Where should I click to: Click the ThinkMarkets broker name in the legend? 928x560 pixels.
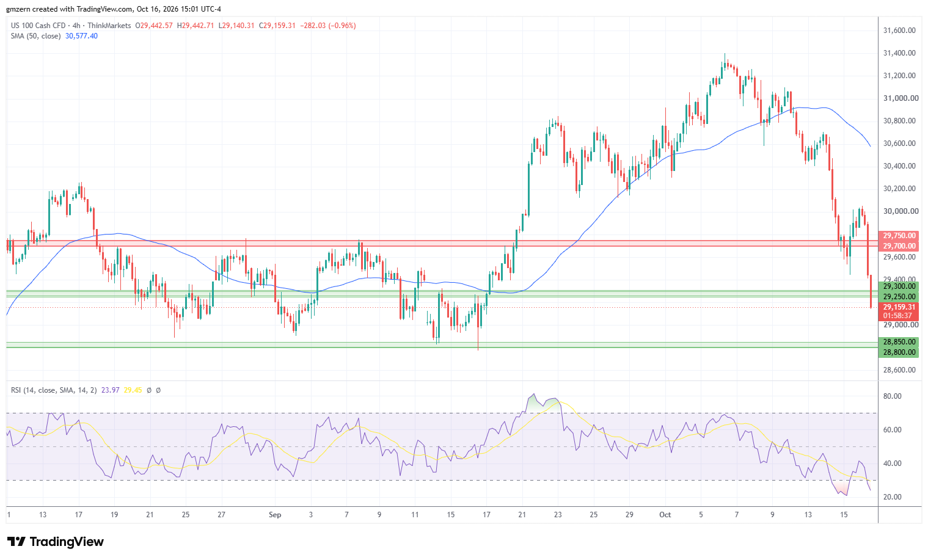(109, 26)
